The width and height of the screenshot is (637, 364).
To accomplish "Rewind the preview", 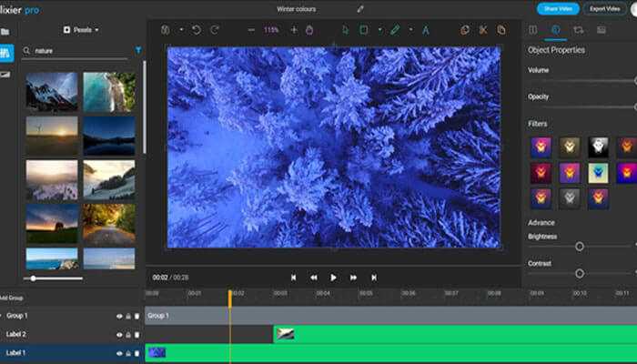I will [x=314, y=278].
